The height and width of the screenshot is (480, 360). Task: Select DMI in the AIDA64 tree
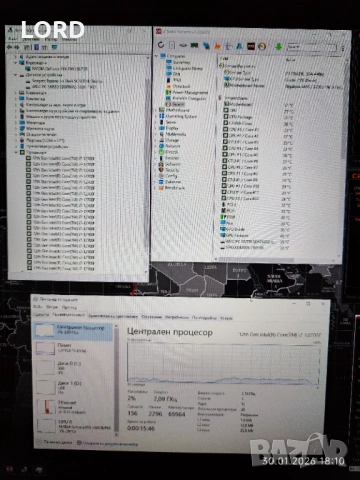point(173,74)
